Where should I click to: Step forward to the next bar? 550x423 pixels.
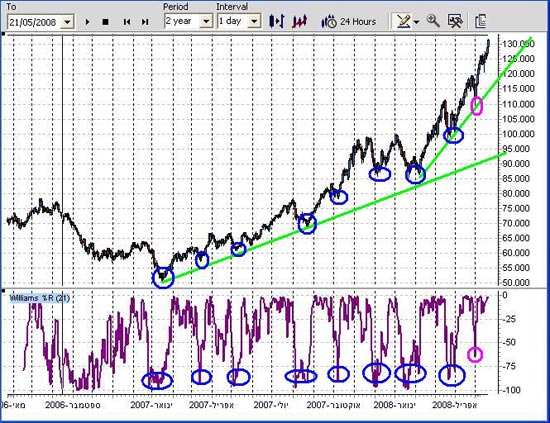145,22
